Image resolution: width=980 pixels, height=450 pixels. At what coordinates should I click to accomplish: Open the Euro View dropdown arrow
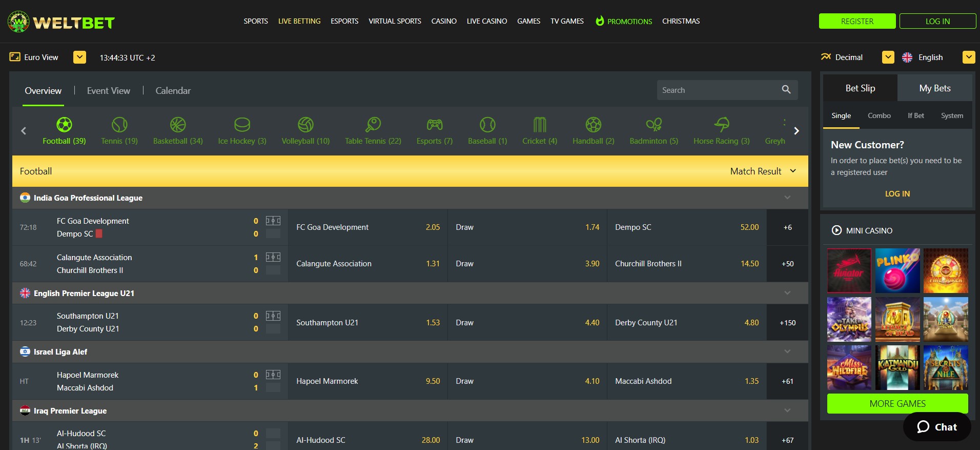(79, 57)
